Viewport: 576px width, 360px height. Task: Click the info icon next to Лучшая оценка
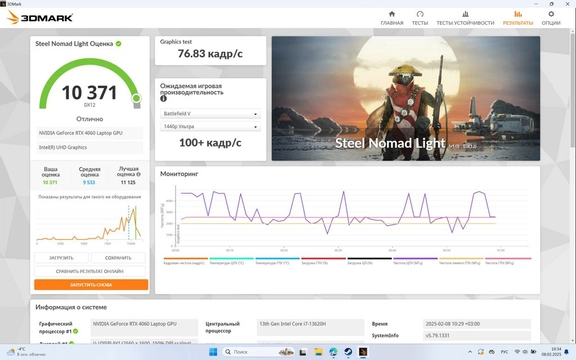click(x=138, y=174)
